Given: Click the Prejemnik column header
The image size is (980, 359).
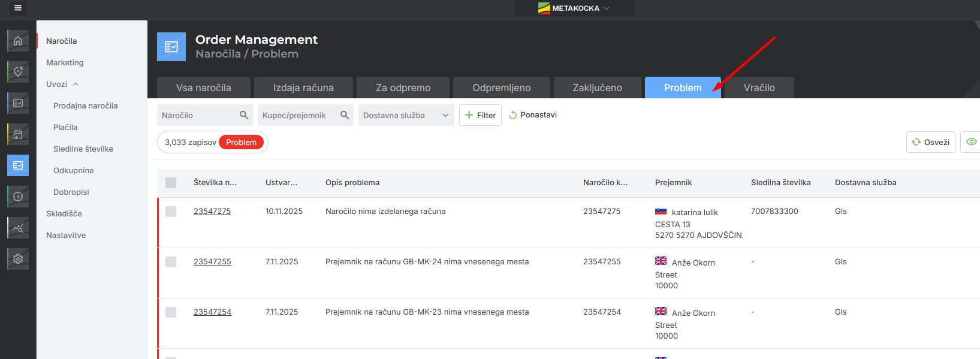Looking at the screenshot, I should tap(674, 183).
